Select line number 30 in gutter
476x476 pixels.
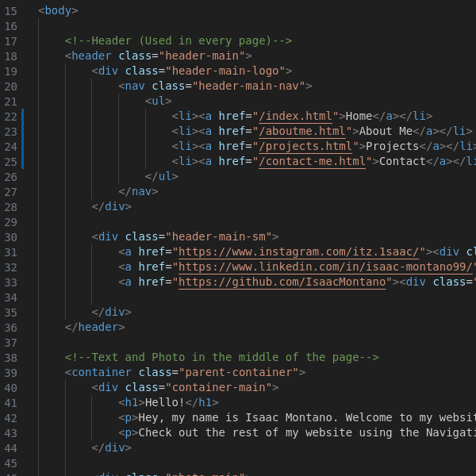tap(10, 237)
